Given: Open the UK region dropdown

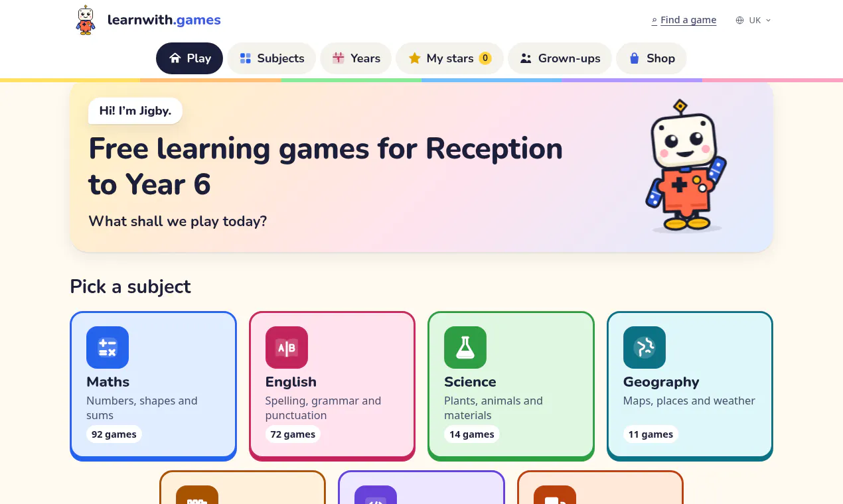Looking at the screenshot, I should pos(753,20).
